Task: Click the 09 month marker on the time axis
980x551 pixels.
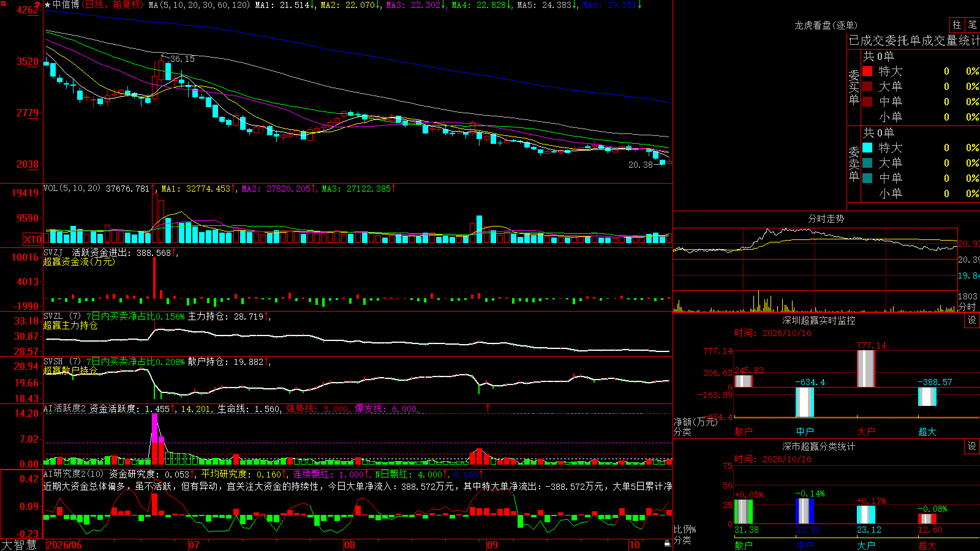Action: pos(492,545)
